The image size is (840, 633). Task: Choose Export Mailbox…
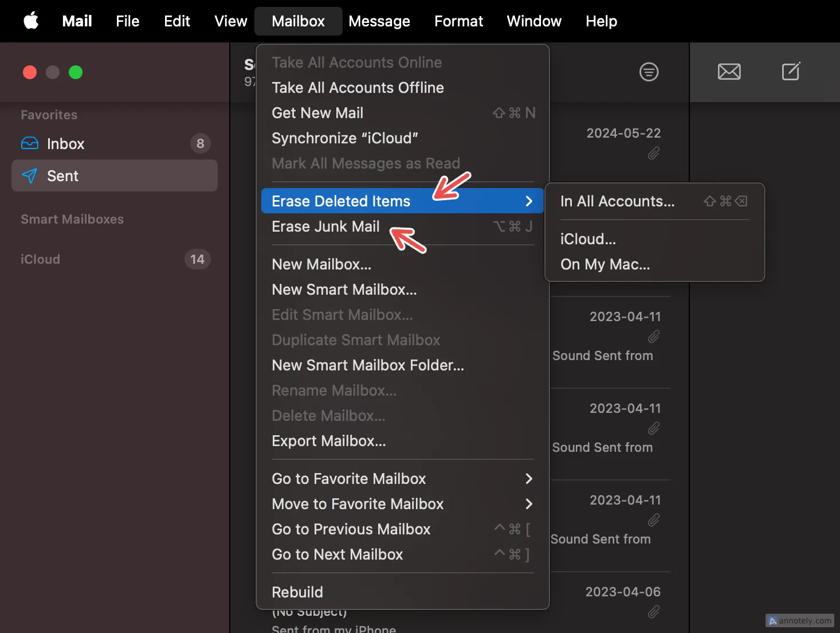[402, 441]
